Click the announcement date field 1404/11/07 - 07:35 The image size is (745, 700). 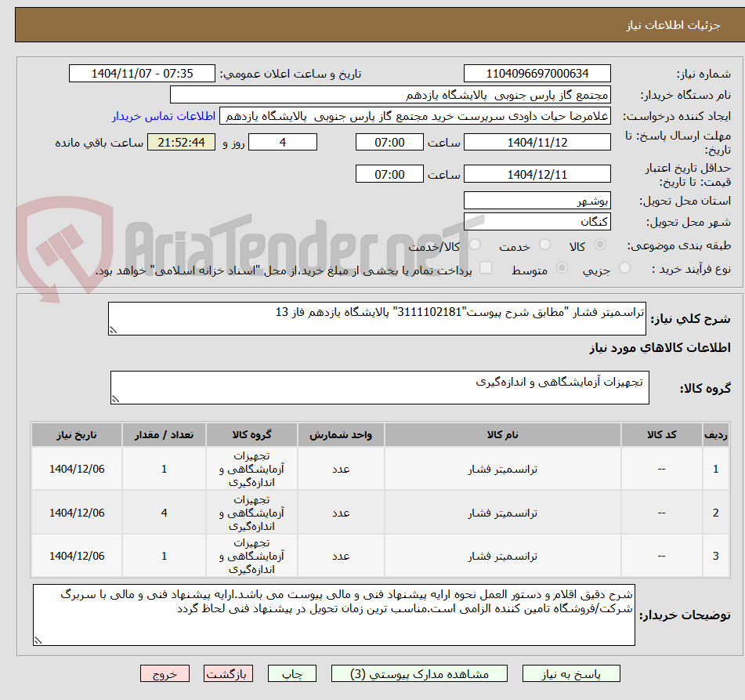click(x=142, y=73)
